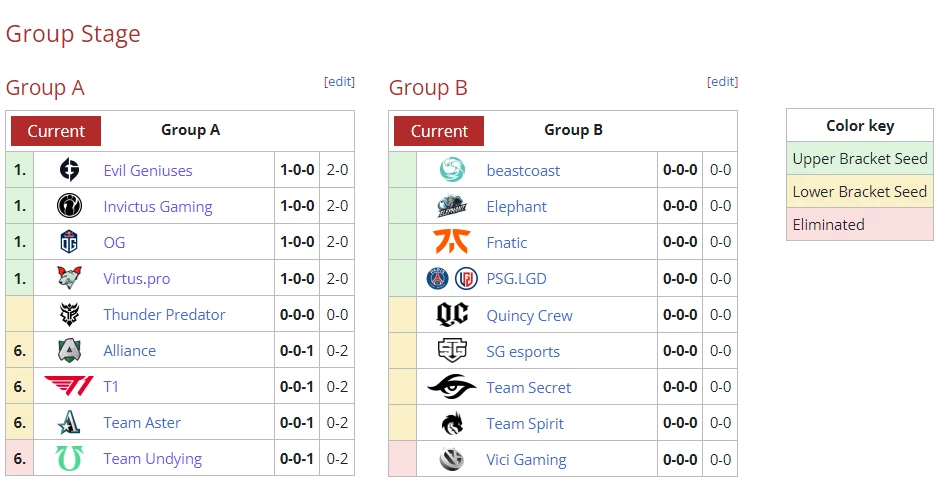The image size is (939, 486).
Task: Open the Thunder Predator team link
Action: 164,315
